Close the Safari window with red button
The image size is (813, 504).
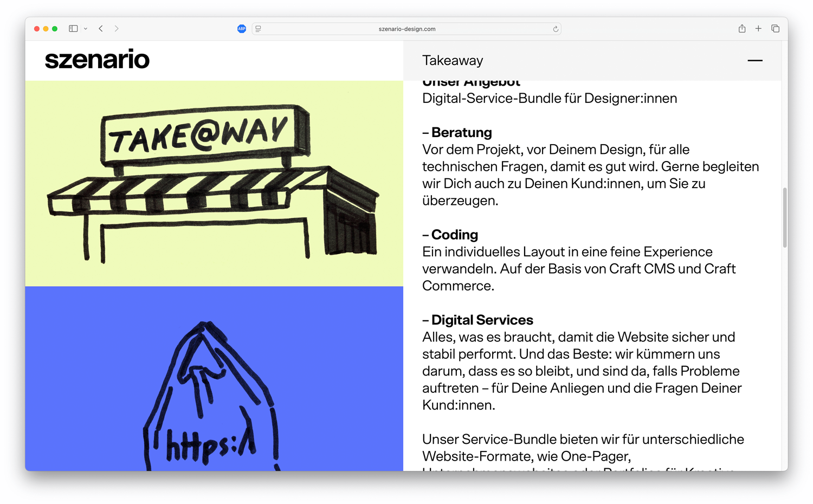point(37,29)
